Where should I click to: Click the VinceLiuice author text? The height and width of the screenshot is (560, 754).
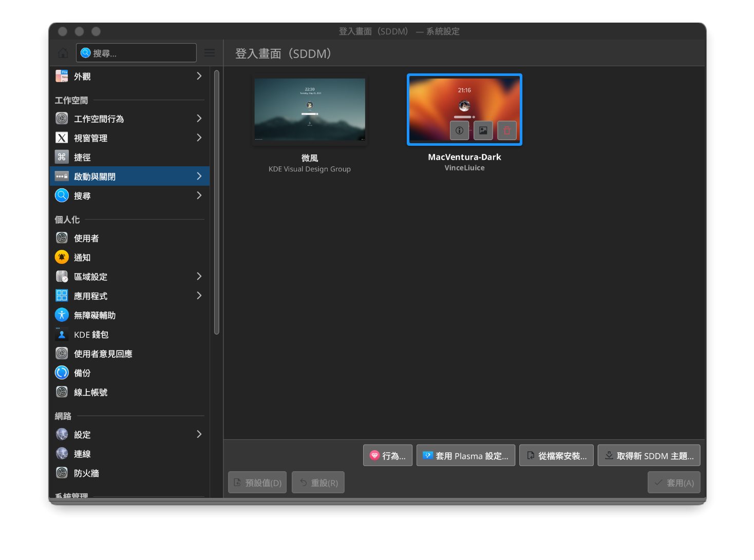[x=464, y=168]
